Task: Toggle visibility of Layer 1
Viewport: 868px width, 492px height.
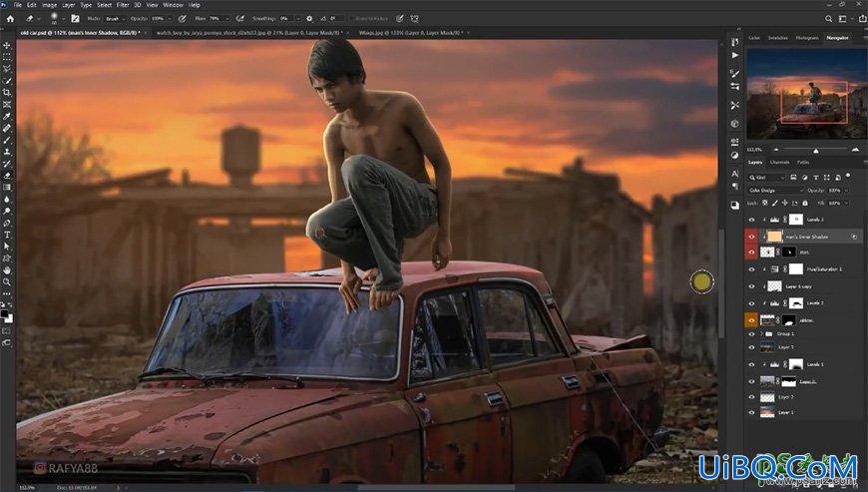Action: click(x=751, y=412)
